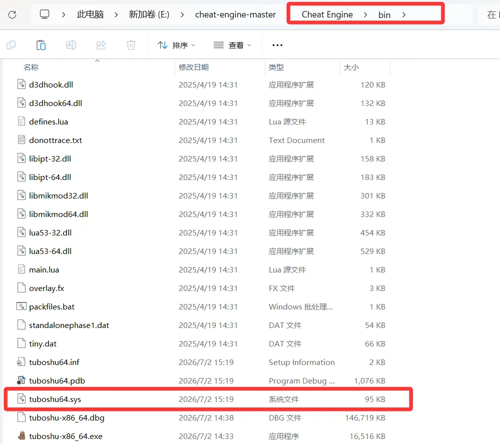Select the tuboshu64.inf file icon
This screenshot has height=448, width=500.
point(22,362)
